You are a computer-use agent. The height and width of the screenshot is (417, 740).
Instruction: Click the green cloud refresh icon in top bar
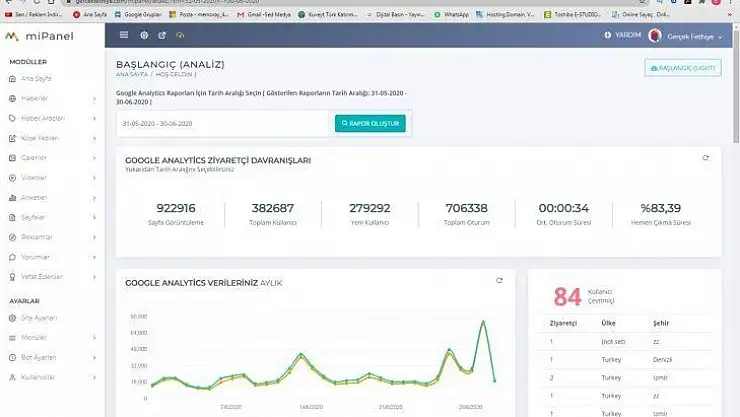180,35
